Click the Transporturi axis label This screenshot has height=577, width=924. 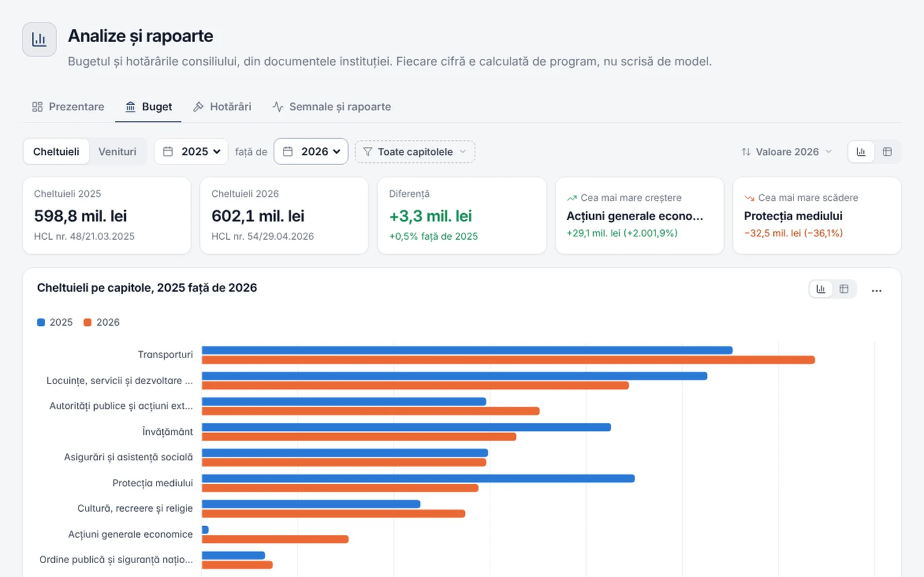(x=165, y=355)
